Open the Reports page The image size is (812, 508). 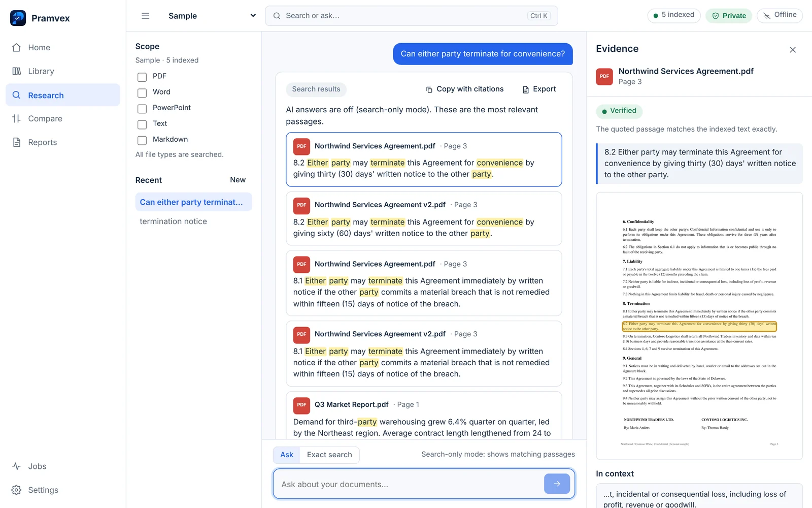63,142
